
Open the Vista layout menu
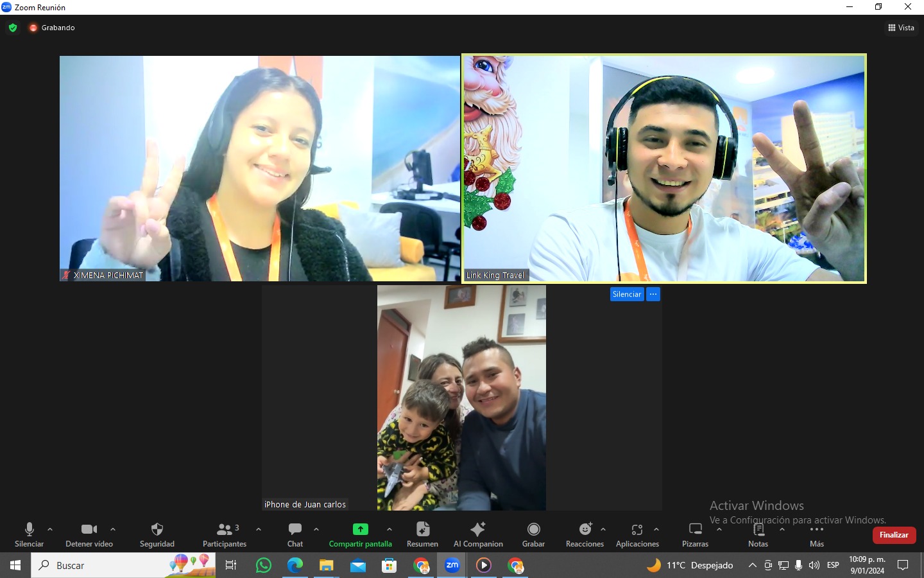[x=901, y=28]
